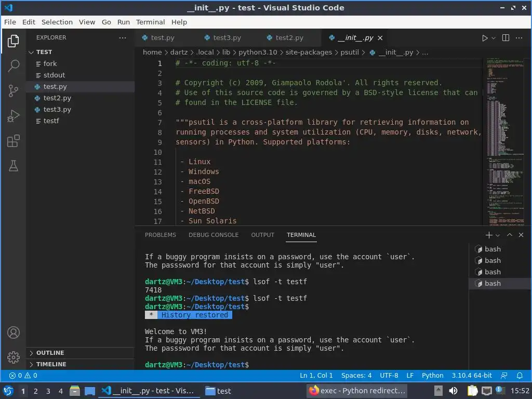Open the Accounts menu icon
Image resolution: width=532 pixels, height=399 pixels.
[x=13, y=332]
